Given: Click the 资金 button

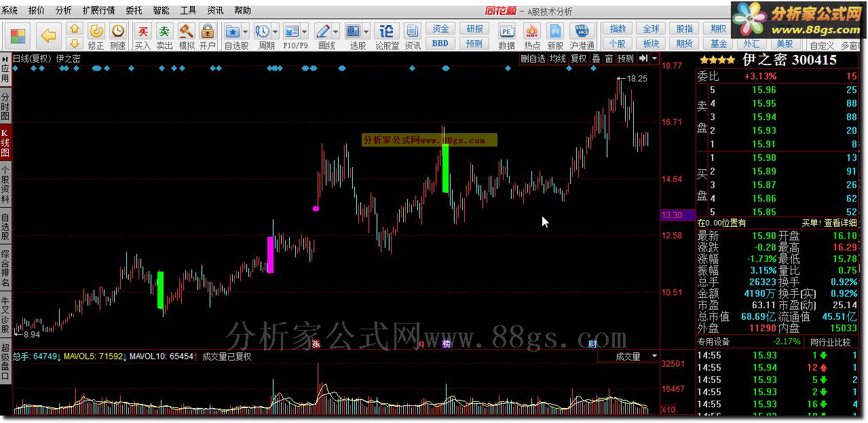Looking at the screenshot, I should 440,29.
